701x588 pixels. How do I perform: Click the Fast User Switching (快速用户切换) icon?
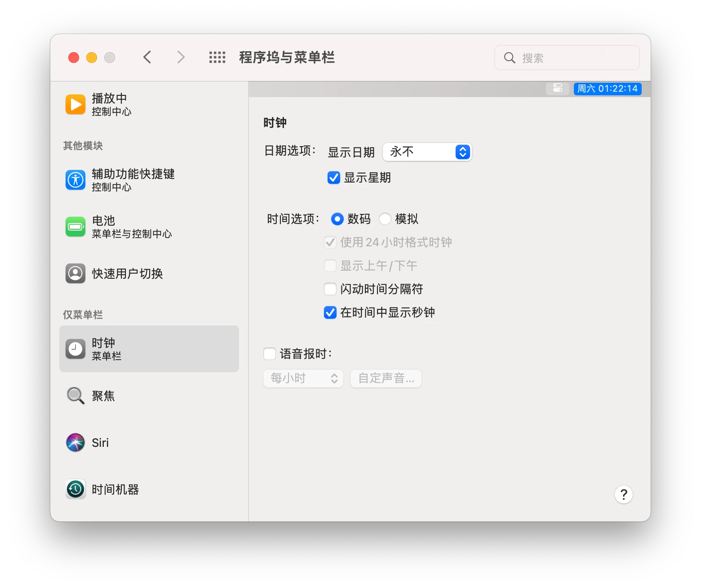click(x=75, y=273)
